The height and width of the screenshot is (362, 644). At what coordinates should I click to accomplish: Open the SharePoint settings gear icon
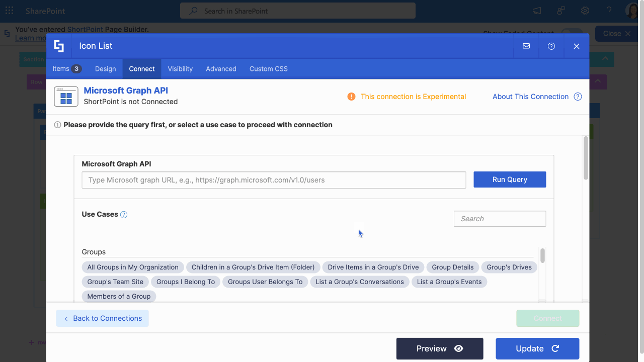(585, 11)
